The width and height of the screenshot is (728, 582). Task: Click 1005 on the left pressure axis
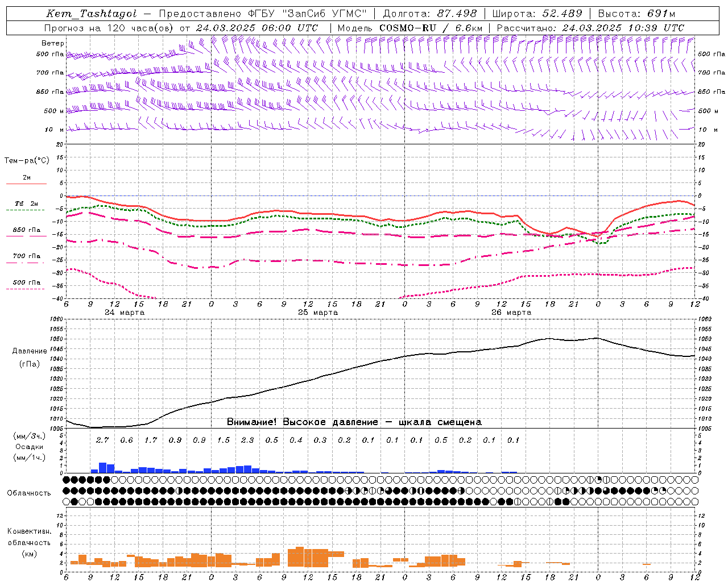pos(56,429)
